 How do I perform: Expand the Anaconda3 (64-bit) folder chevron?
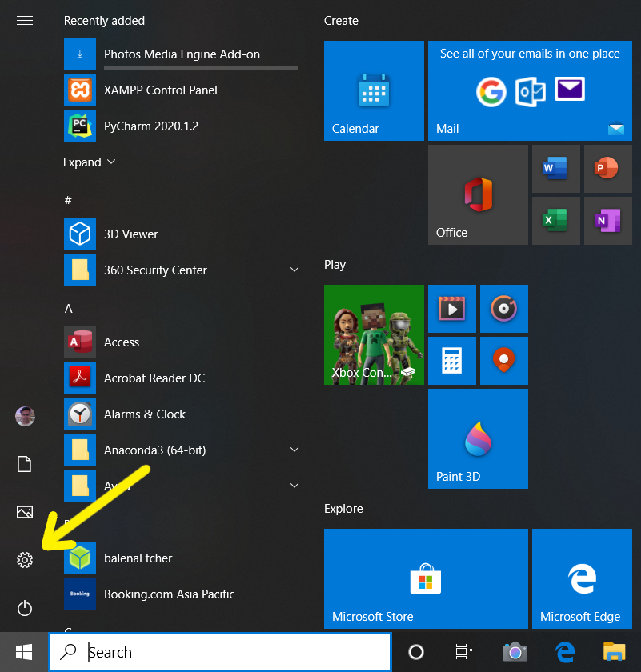(294, 450)
